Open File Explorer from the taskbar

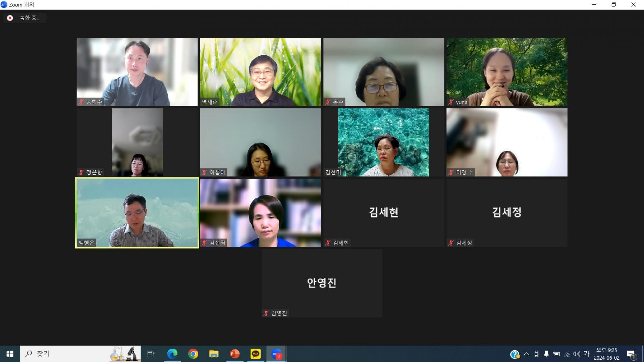click(x=214, y=354)
